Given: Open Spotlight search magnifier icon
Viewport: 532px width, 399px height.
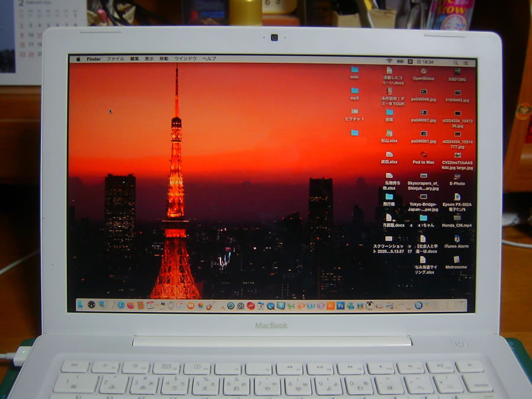Looking at the screenshot, I should pos(456,62).
